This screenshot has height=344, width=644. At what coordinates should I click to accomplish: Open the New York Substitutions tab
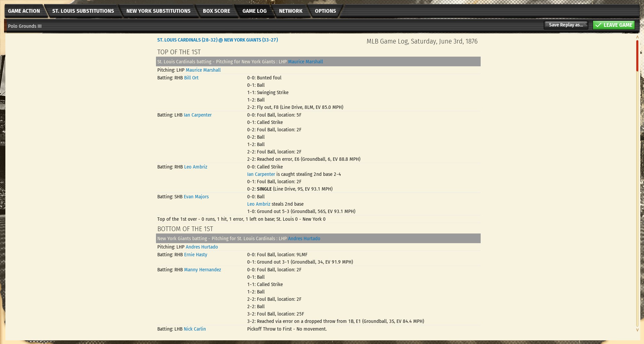158,11
